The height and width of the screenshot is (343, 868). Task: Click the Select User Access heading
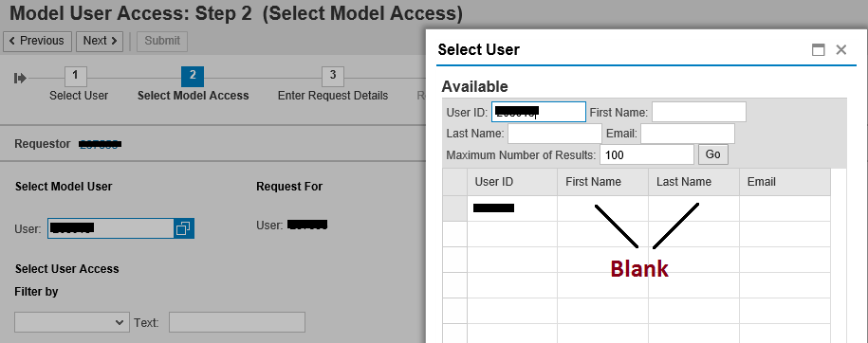point(67,269)
